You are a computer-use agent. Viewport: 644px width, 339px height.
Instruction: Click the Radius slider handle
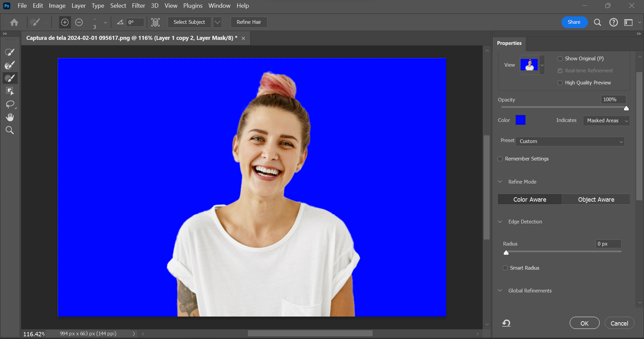pyautogui.click(x=506, y=253)
